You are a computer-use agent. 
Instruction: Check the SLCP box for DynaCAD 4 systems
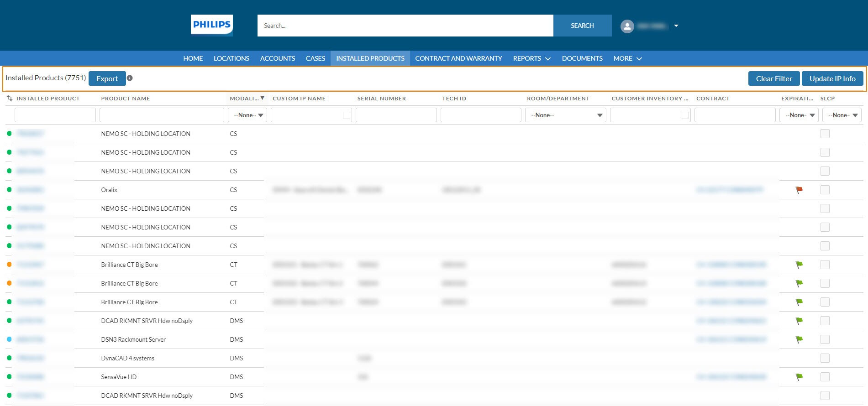[x=825, y=358]
